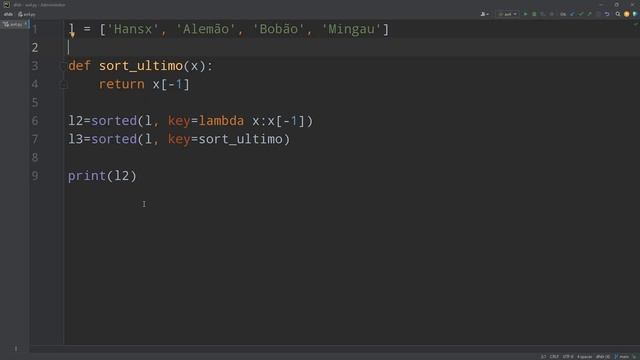
Task: Click the Python interpreter entry in status bar
Action: [603, 357]
